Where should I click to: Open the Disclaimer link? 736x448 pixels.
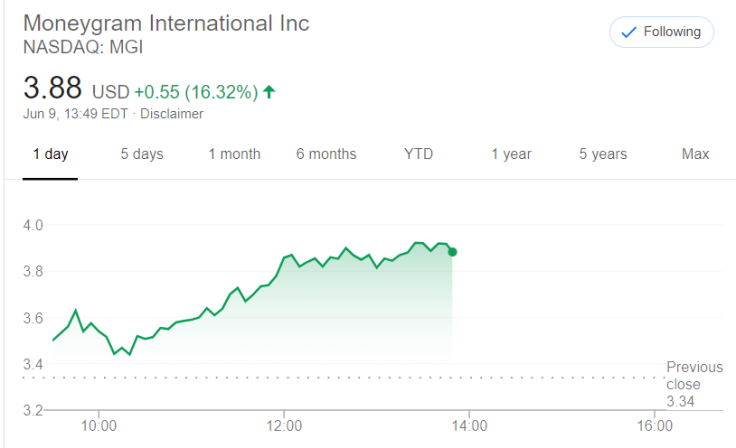pos(172,114)
